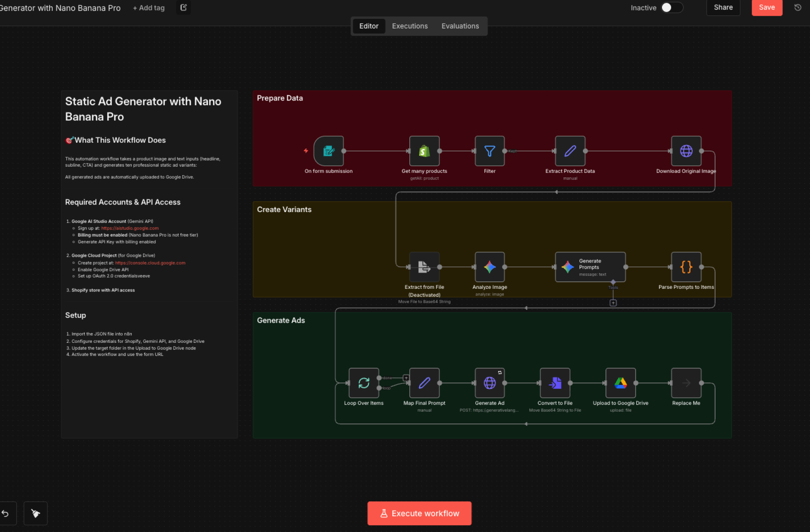
Task: Open the Generate Prompts node
Action: click(x=590, y=267)
